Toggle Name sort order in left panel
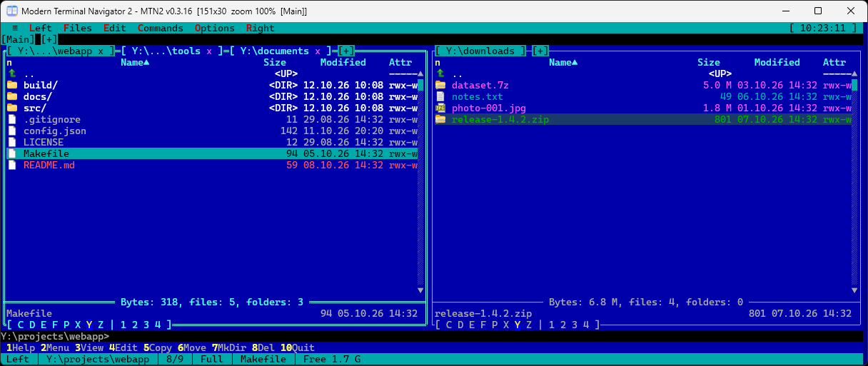 click(135, 62)
